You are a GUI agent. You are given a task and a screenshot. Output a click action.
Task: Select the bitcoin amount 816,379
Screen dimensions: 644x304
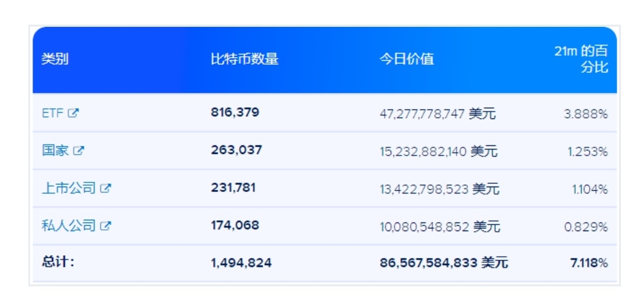[x=235, y=113]
